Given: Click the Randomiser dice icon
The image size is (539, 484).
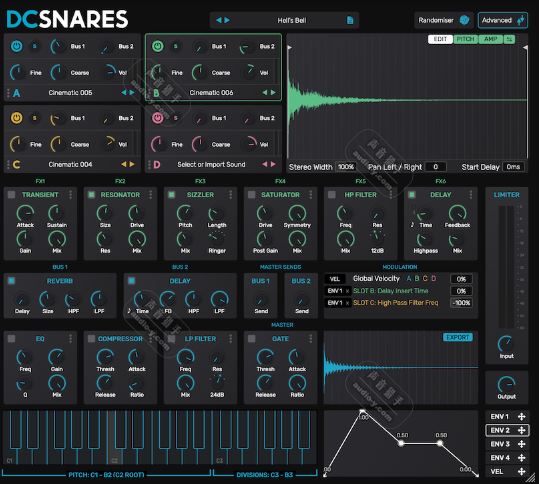Looking at the screenshot, I should pos(464,20).
